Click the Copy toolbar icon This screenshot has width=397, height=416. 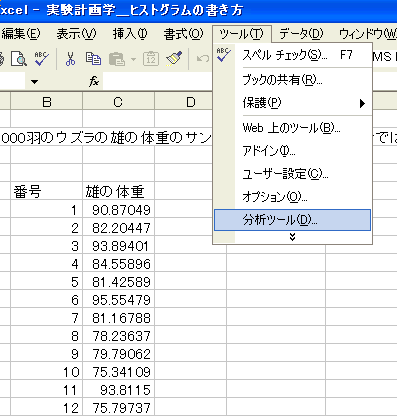click(x=93, y=59)
